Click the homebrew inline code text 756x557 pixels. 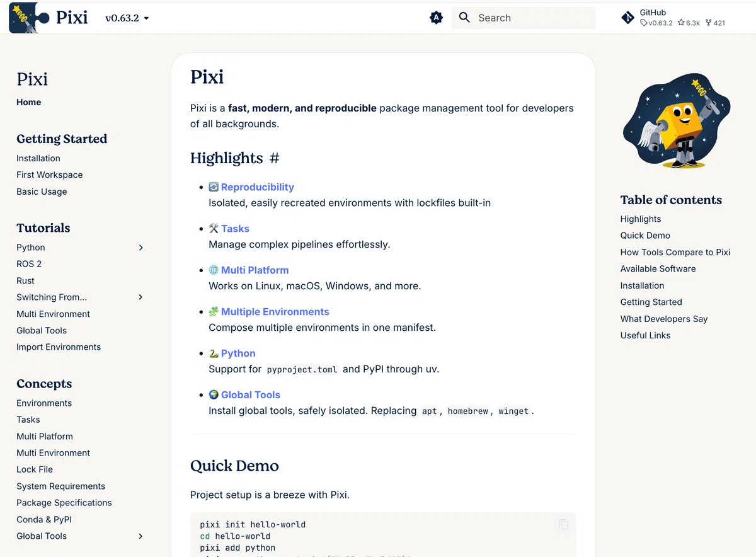(468, 411)
